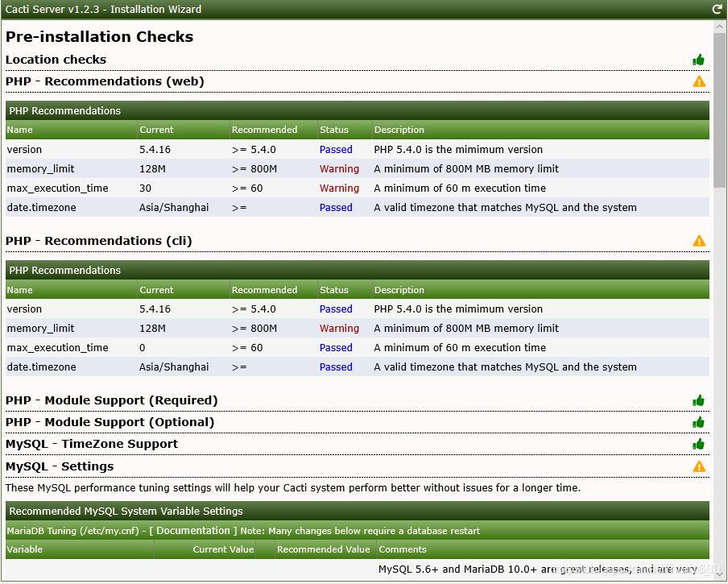Screen dimensions: 728x584
Task: Expand PHP - Module Support (Required) section
Action: tap(111, 400)
